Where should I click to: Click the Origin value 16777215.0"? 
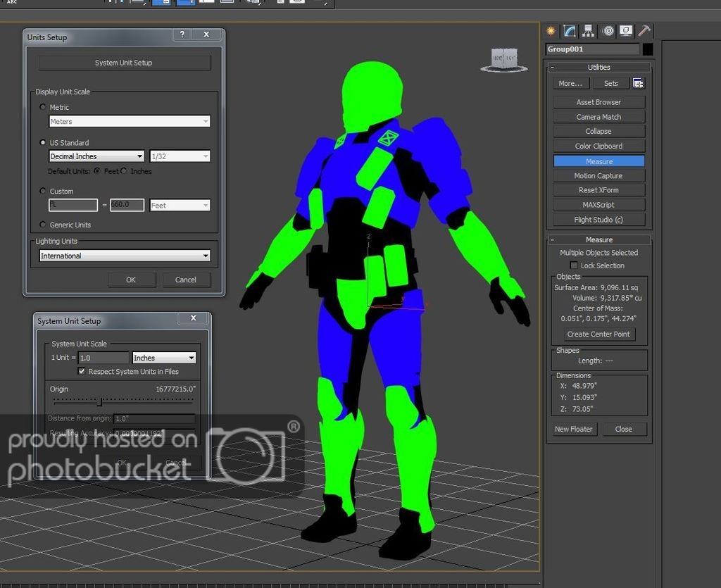[x=175, y=389]
